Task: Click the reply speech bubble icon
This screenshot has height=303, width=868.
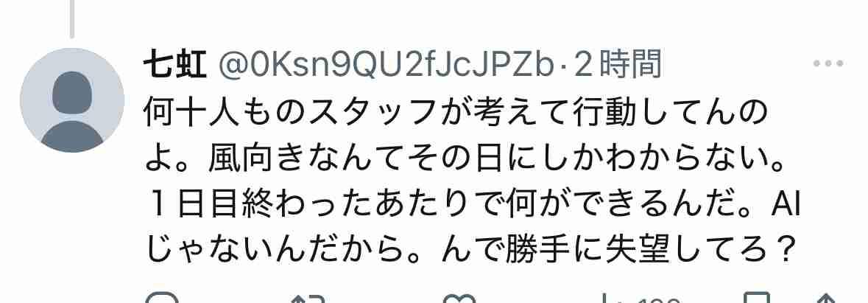Action: point(162,298)
